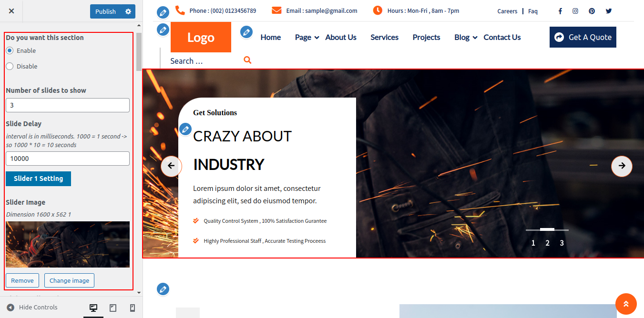Switch to tablet preview mode
The width and height of the screenshot is (644, 318).
(113, 308)
